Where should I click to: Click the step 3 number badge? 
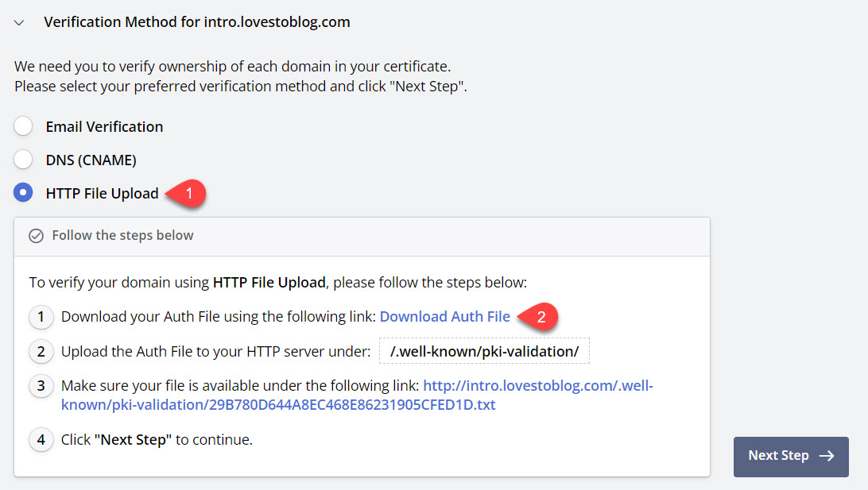pyautogui.click(x=41, y=387)
